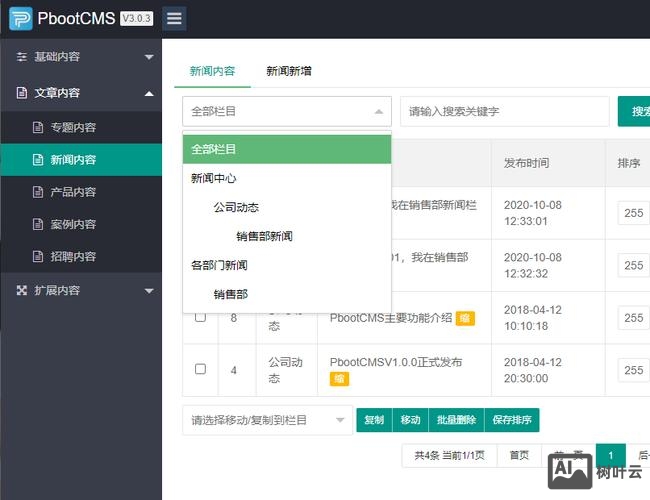
Task: Go to 首页 first page in pagination
Action: coord(519,455)
